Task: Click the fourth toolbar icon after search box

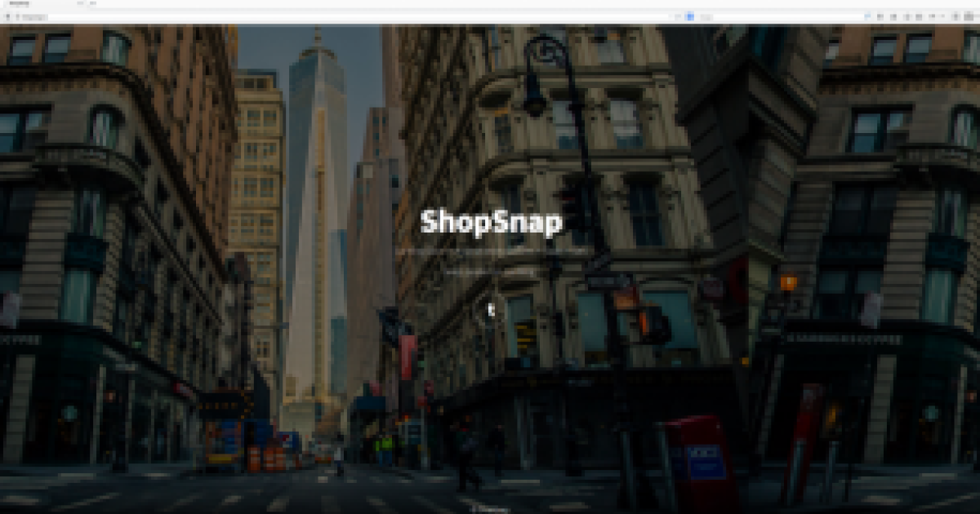Action: [x=920, y=16]
